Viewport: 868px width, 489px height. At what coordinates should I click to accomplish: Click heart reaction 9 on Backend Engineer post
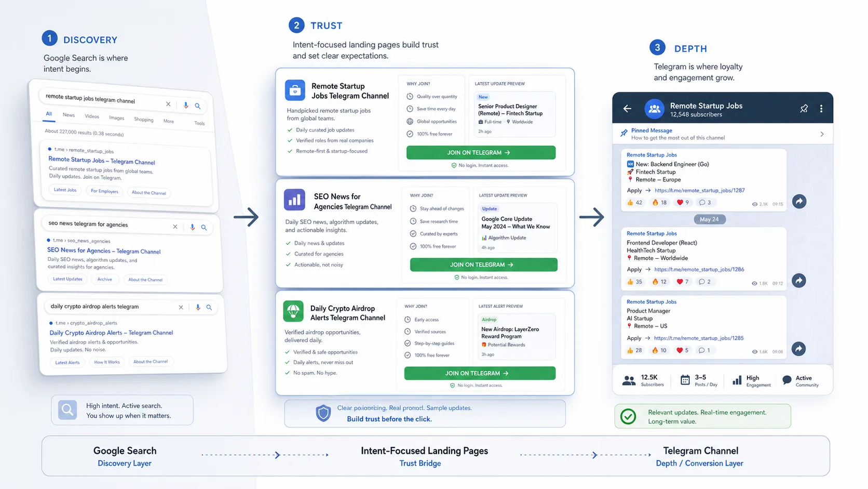tap(683, 203)
